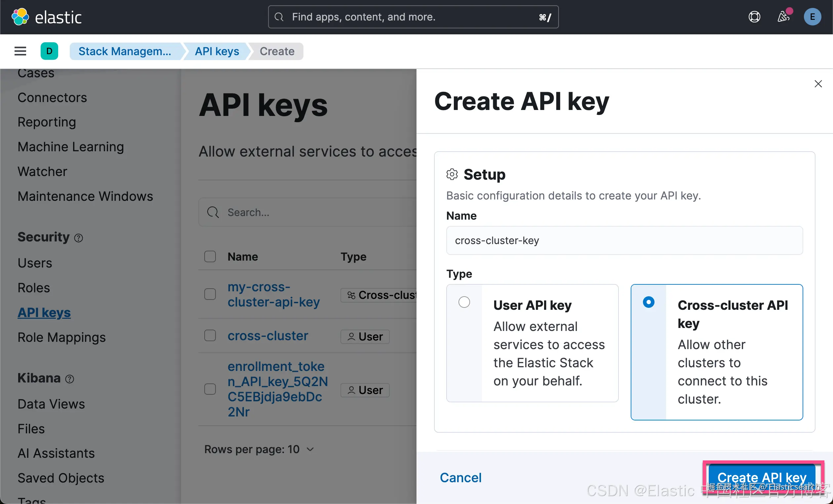The height and width of the screenshot is (504, 833).
Task: Open Stack Management breadcrumb
Action: (x=125, y=51)
